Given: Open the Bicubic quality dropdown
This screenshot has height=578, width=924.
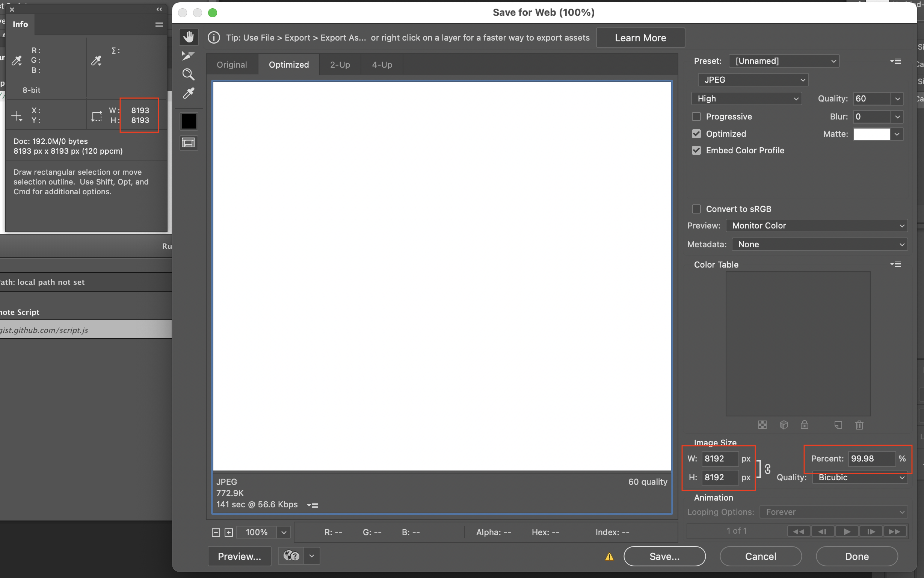Looking at the screenshot, I should 859,477.
